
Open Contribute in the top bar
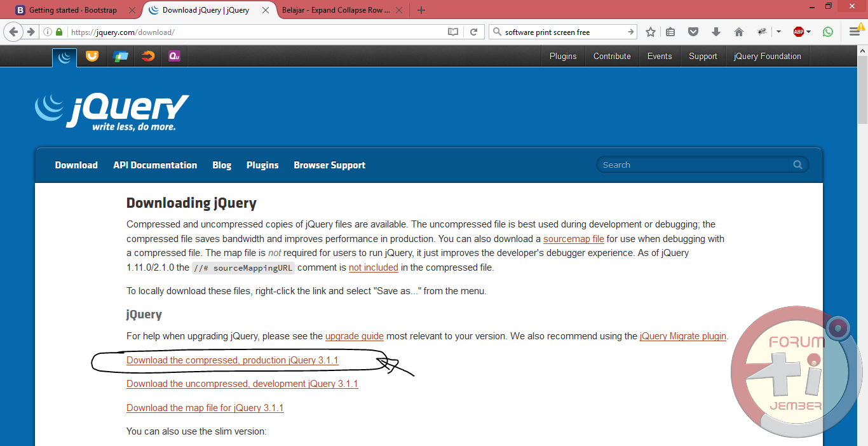pyautogui.click(x=612, y=56)
